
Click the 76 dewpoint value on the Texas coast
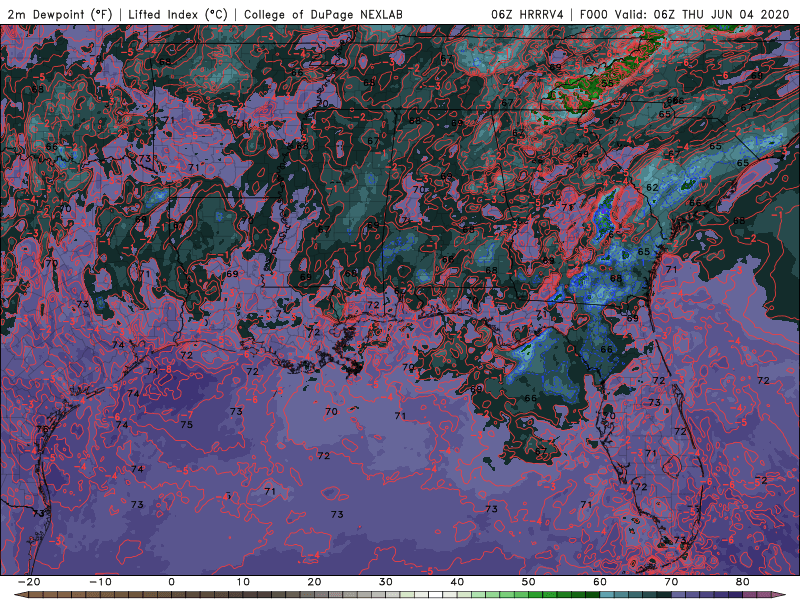click(x=42, y=429)
